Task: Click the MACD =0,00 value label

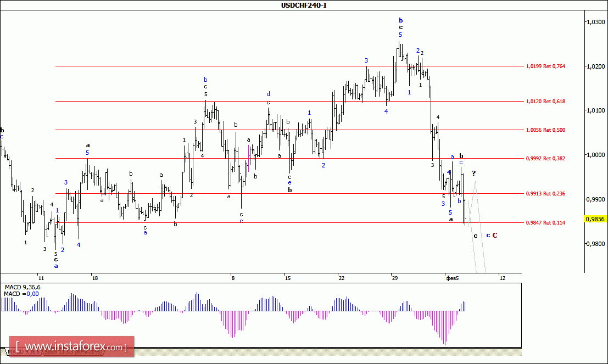Action: click(x=21, y=294)
